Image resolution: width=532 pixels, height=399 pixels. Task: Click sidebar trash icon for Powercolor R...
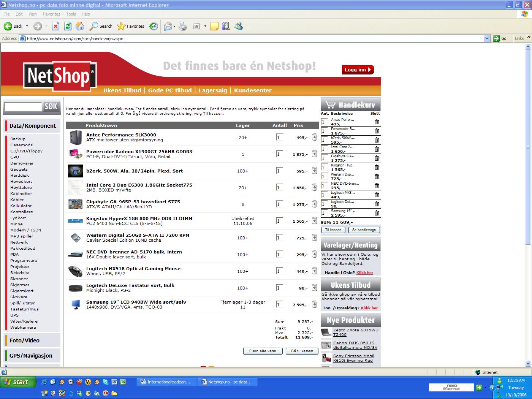click(x=377, y=131)
